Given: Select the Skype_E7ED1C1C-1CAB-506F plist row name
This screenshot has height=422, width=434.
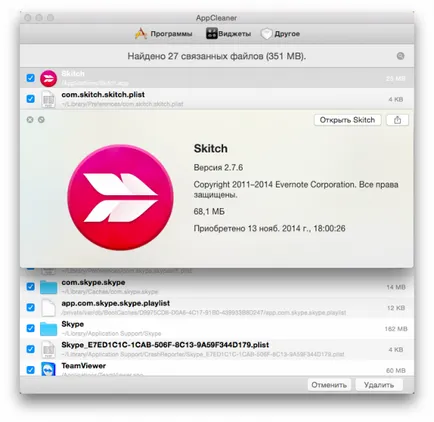Looking at the screenshot, I should point(165,345).
